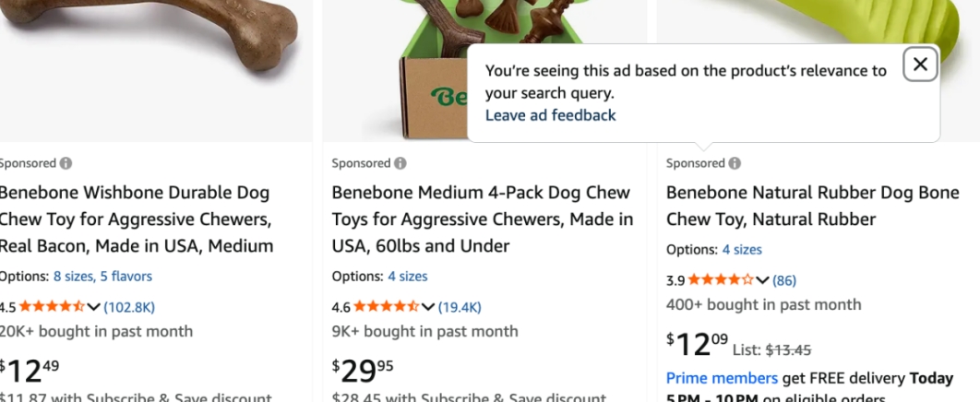Open Benebone Wishbone Durable Dog Chew title
Screen dimensions: 980x402
coord(135,219)
